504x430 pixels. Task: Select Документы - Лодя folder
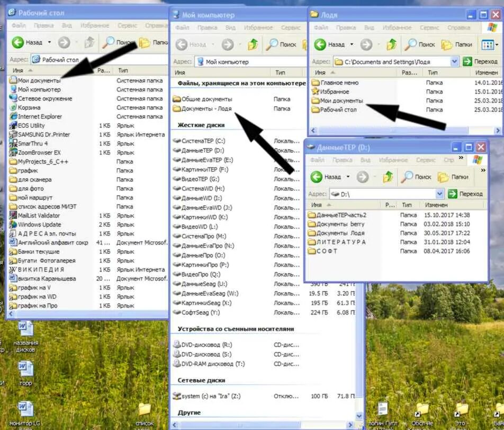pyautogui.click(x=202, y=109)
